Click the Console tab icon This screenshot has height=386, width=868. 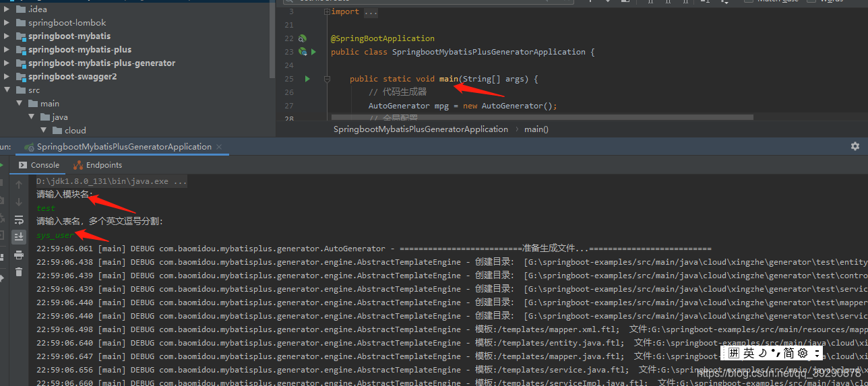[23, 165]
